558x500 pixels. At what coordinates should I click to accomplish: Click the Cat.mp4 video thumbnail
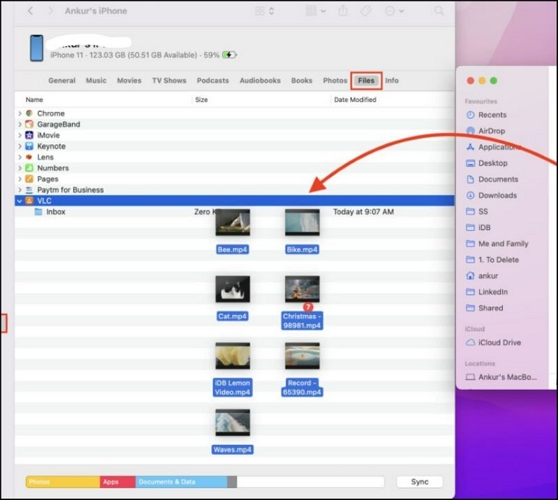coord(233,289)
